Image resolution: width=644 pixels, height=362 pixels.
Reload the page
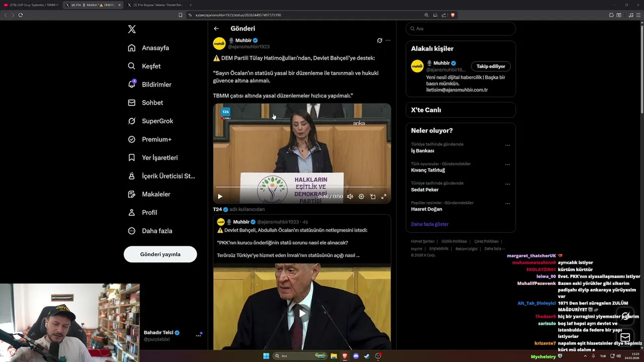[x=21, y=15]
